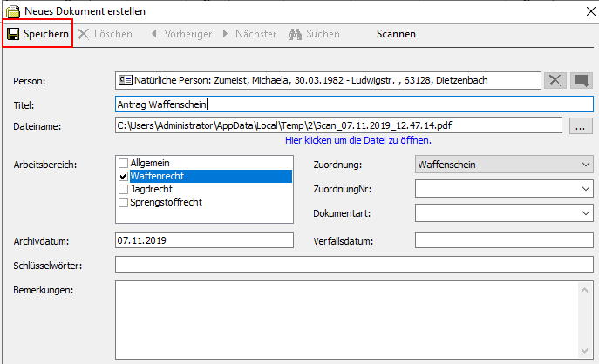Image resolution: width=599 pixels, height=364 pixels.
Task: Click the window's document icon in title bar
Action: click(11, 10)
